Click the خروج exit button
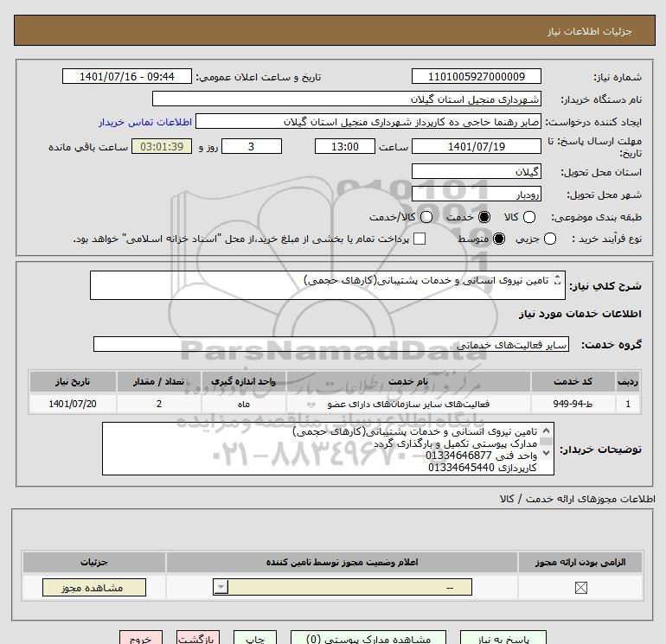This screenshot has width=666, height=644. coord(141,638)
